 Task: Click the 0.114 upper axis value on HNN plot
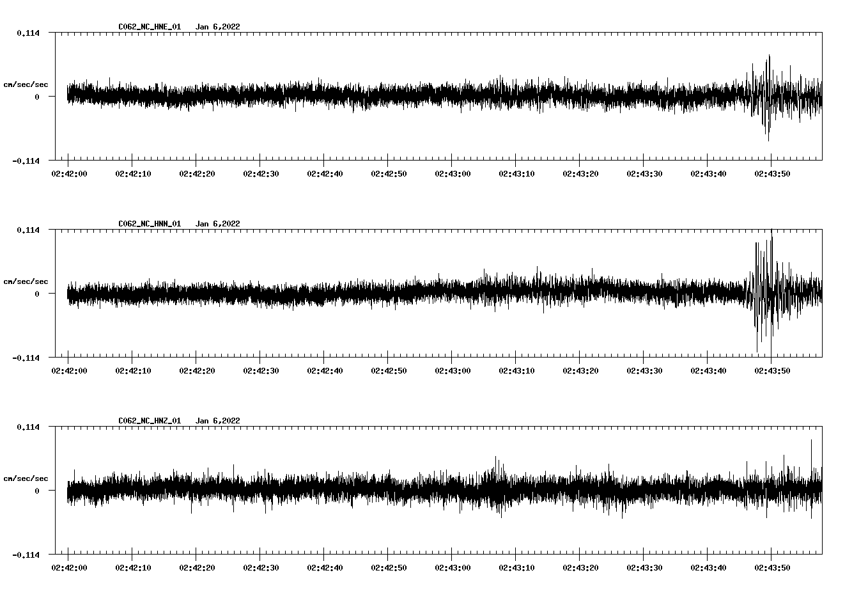pos(28,230)
